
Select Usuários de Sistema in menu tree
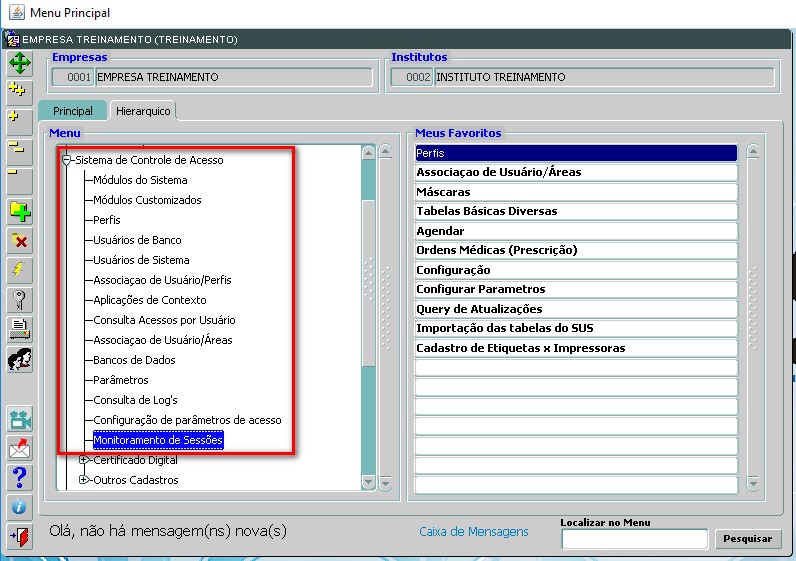point(141,260)
